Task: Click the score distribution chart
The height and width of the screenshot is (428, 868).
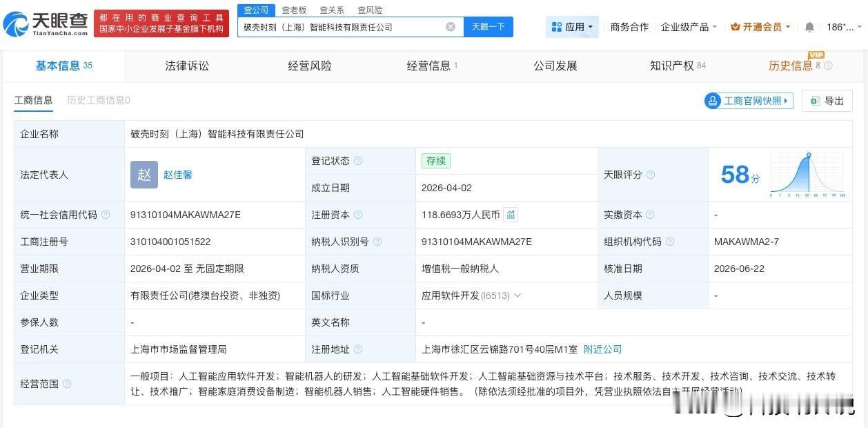Action: pos(808,175)
